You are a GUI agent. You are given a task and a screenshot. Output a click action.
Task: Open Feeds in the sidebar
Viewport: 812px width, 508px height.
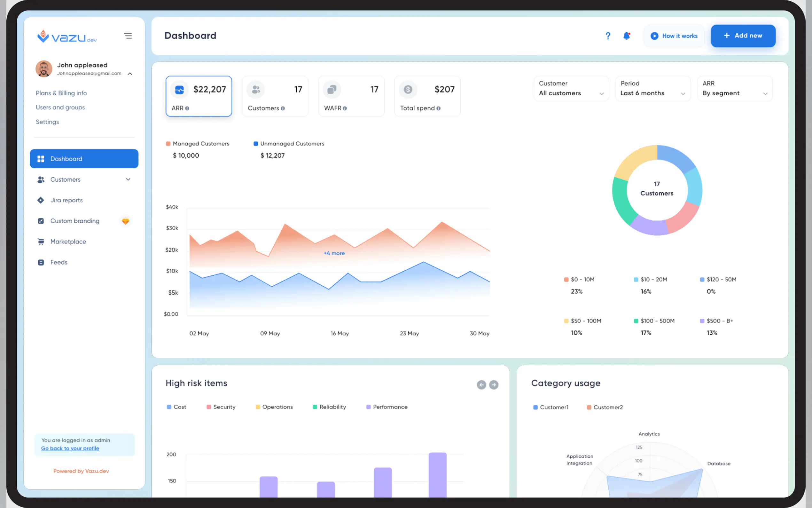pyautogui.click(x=84, y=262)
